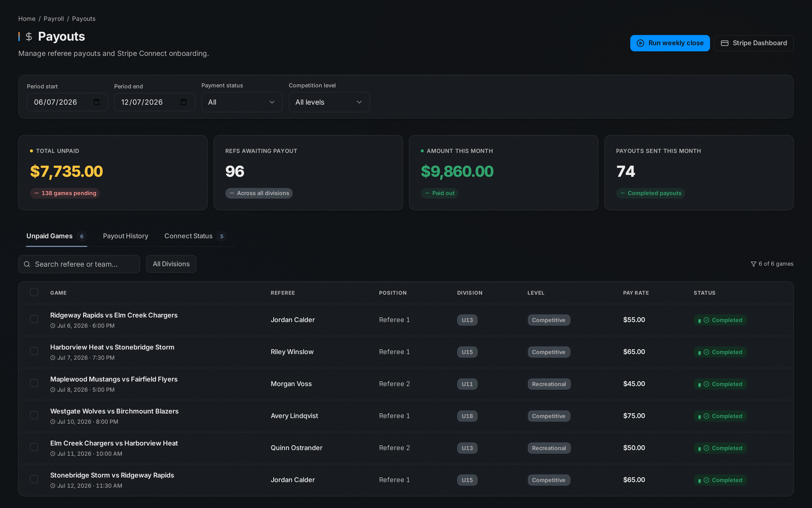Click the Period end date field
The height and width of the screenshot is (508, 812).
point(154,102)
